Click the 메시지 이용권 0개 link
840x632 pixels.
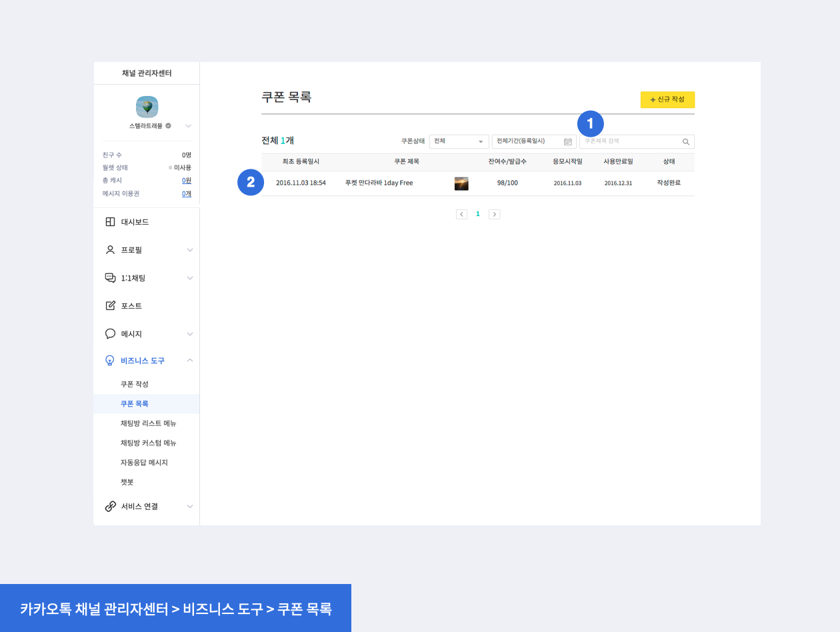[x=187, y=193]
